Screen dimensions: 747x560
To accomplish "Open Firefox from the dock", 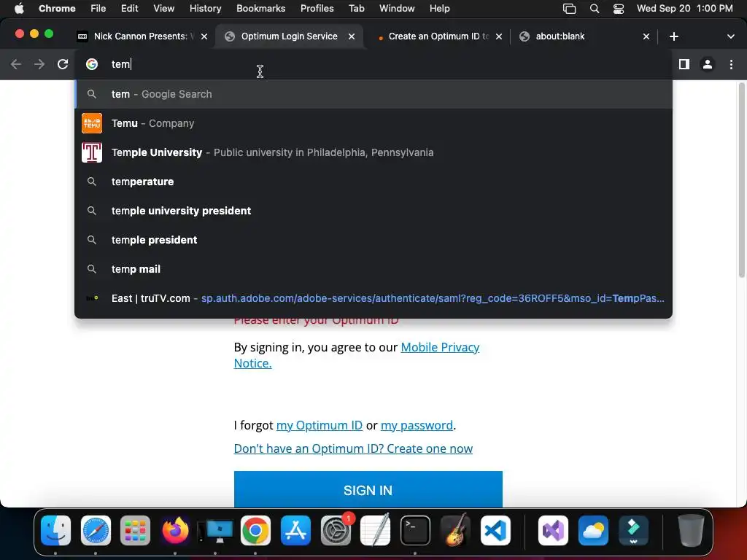I will click(x=175, y=530).
